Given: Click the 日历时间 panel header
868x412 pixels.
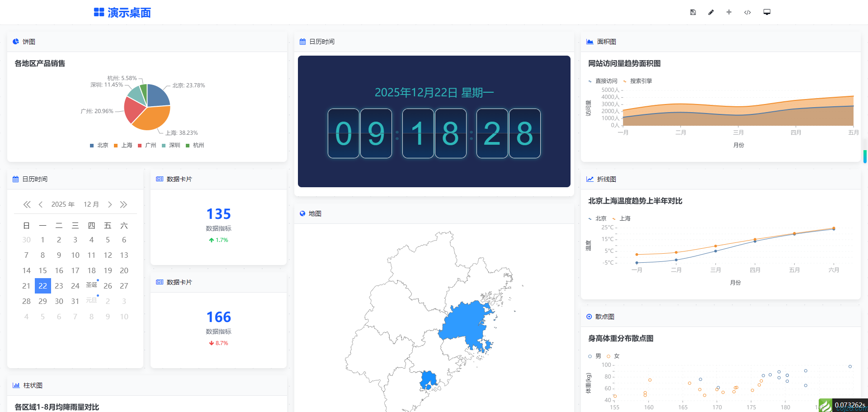Looking at the screenshot, I should 321,41.
